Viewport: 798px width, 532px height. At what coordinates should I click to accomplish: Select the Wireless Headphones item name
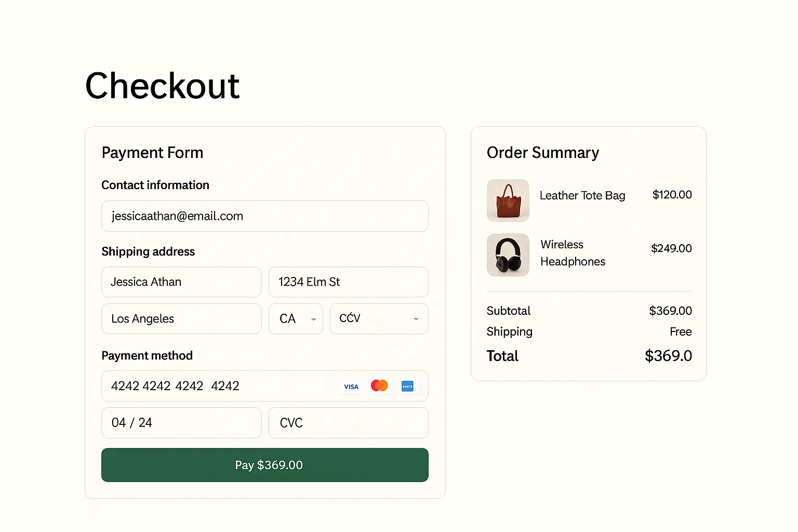tap(573, 253)
